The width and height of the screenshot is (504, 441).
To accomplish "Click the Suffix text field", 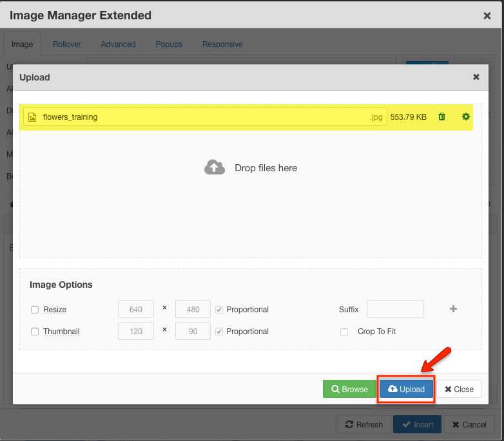I will click(x=395, y=309).
